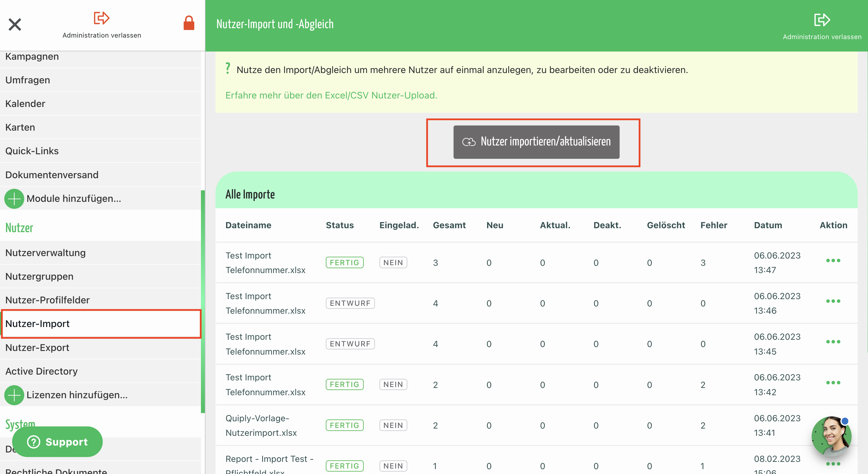868x474 pixels.
Task: Open Kalender in the sidebar
Action: [100, 104]
